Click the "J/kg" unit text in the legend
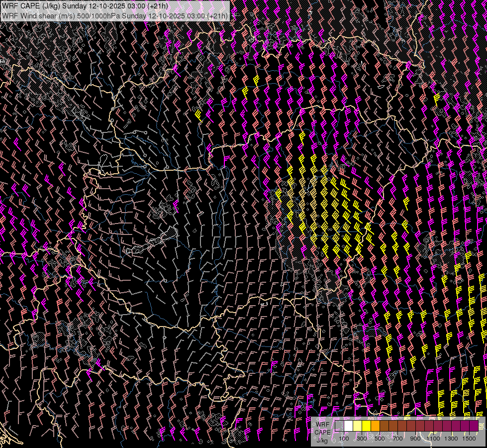Viewport: 487px width, 448px height. coord(322,440)
